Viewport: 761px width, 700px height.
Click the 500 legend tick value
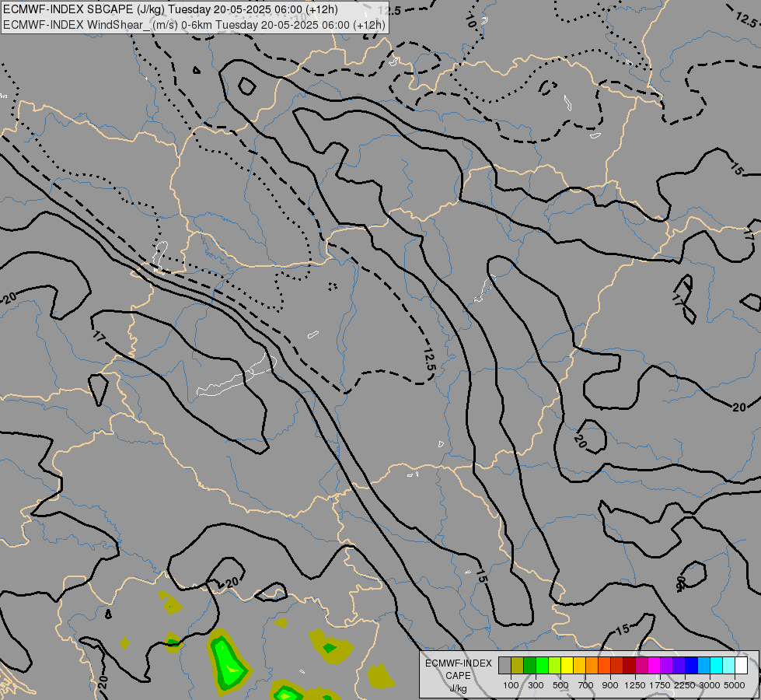pos(560,685)
